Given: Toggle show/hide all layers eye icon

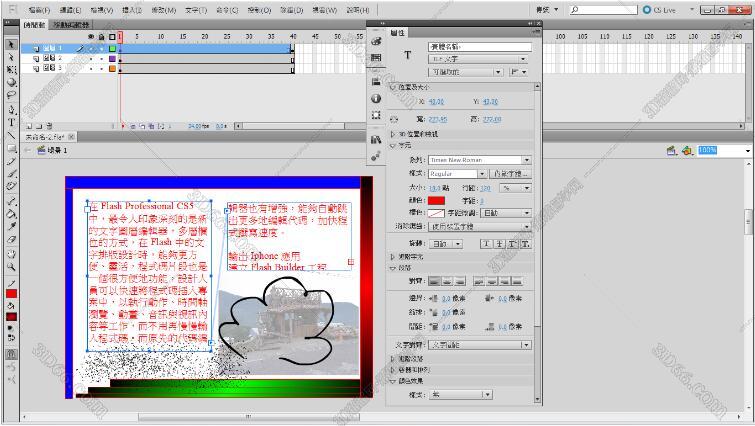Looking at the screenshot, I should pyautogui.click(x=91, y=37).
